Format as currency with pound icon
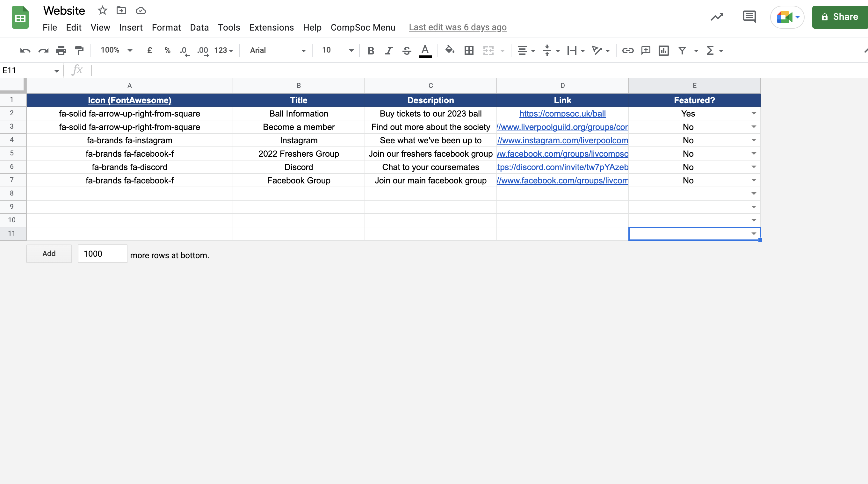The image size is (868, 484). (x=150, y=51)
